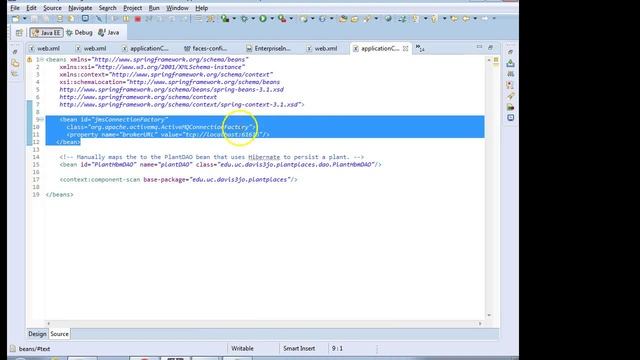Open the Back history dropdown arrow
This screenshot has height=360, width=640.
pos(475,19)
